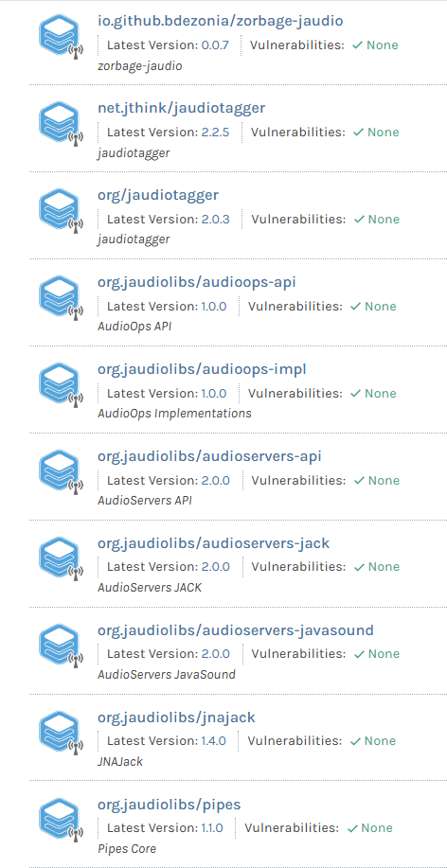Click the net.jthink/jaudiotagger package icon
447x868 pixels.
coord(61,123)
